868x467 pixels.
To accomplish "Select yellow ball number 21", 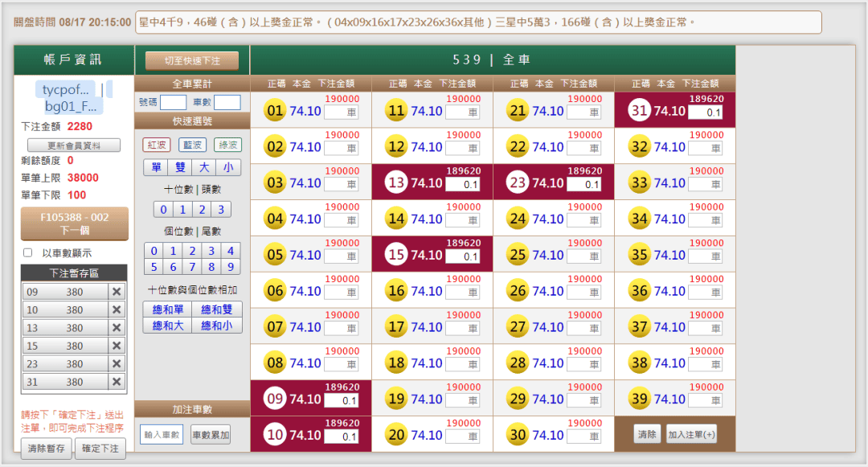I will tap(518, 111).
